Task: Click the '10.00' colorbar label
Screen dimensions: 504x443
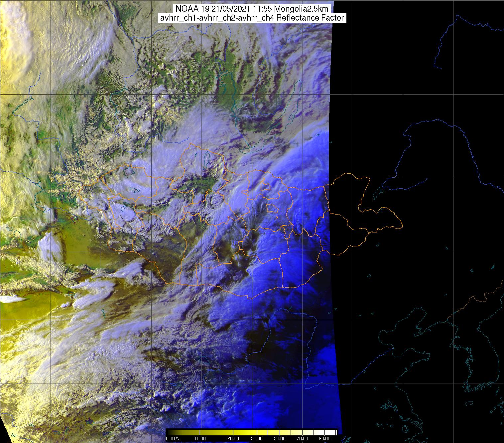Action: [199, 438]
